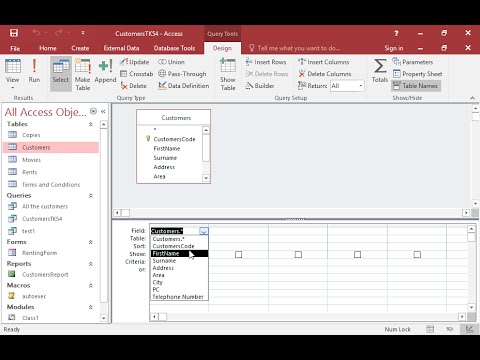Open the Movies table in navigation pane
480x360 pixels.
click(51, 160)
